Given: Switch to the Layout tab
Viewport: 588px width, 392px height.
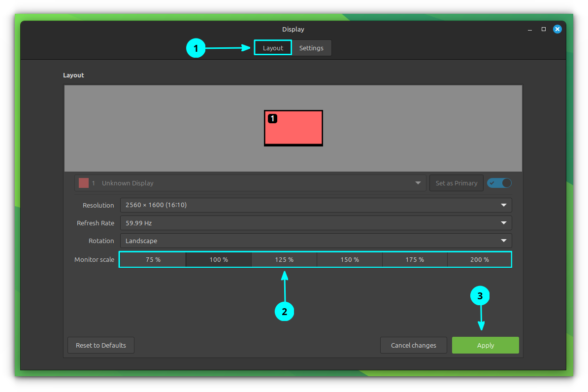Looking at the screenshot, I should (x=273, y=48).
